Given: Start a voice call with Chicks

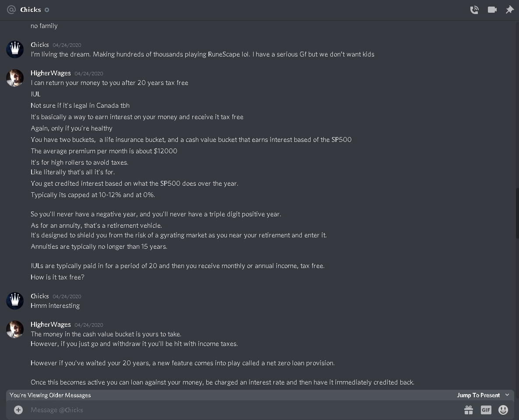Looking at the screenshot, I should tap(474, 10).
